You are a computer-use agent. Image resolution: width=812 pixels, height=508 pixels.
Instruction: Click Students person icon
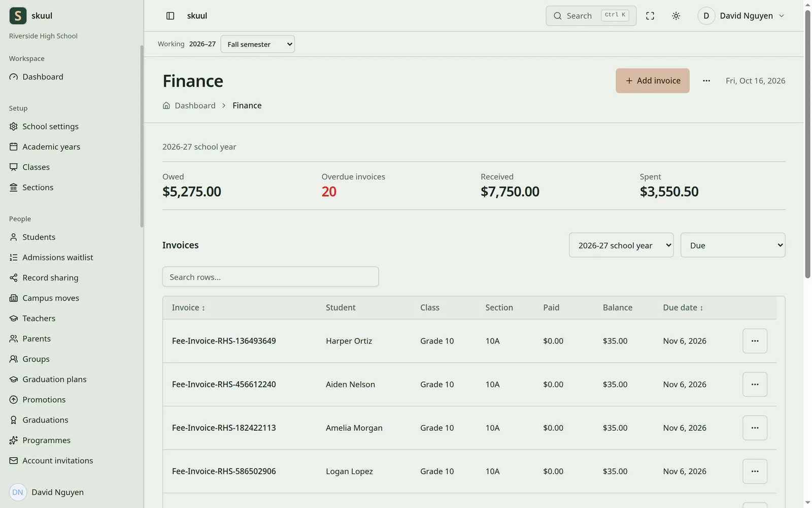pyautogui.click(x=14, y=237)
